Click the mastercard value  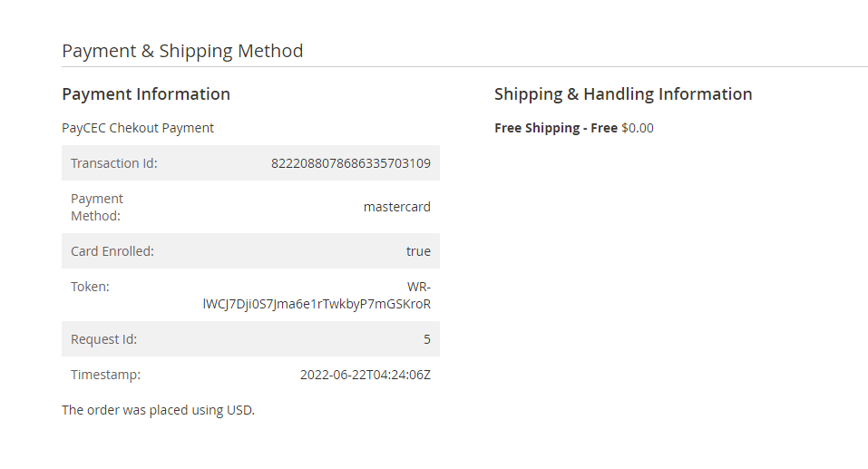coord(396,207)
